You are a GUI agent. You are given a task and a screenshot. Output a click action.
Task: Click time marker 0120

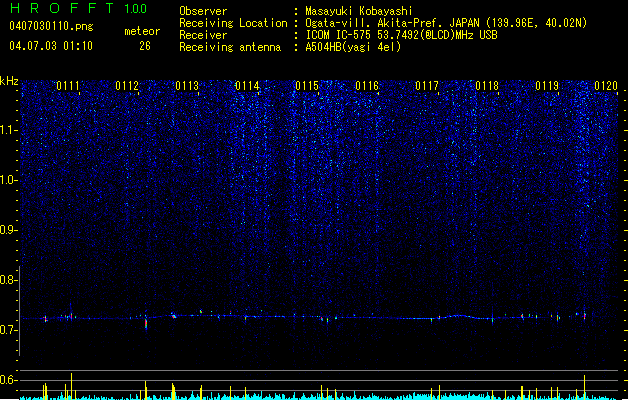[x=606, y=86]
